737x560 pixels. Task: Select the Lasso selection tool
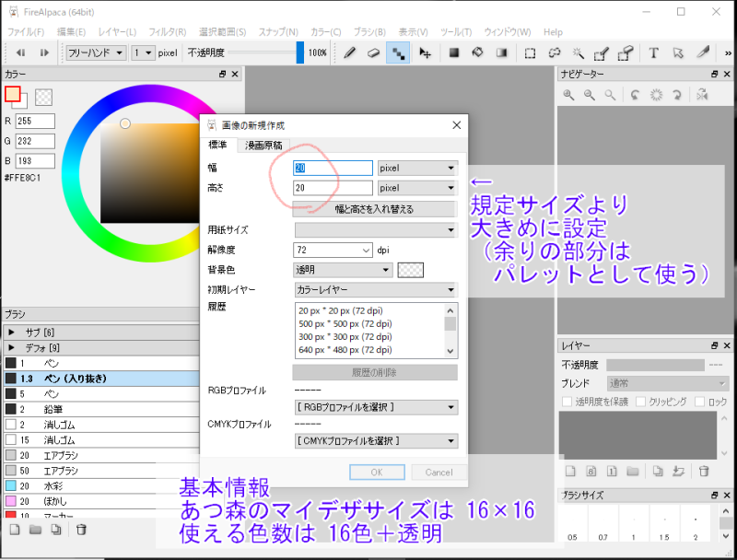(555, 53)
